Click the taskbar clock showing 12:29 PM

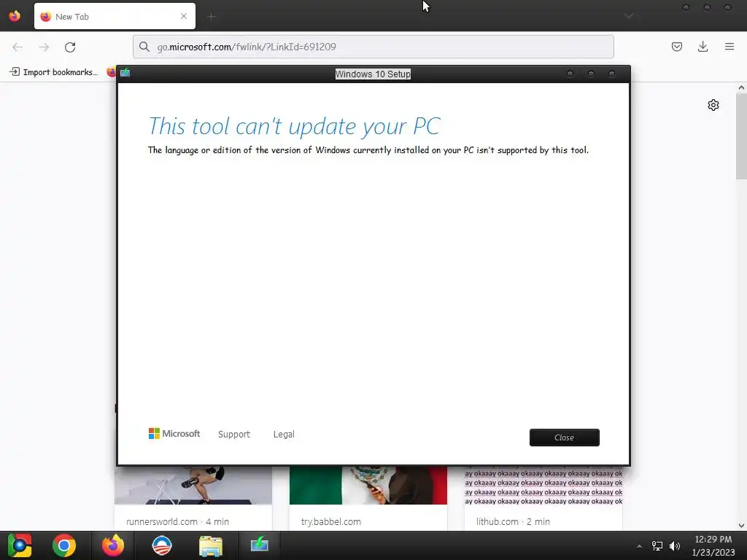point(713,545)
